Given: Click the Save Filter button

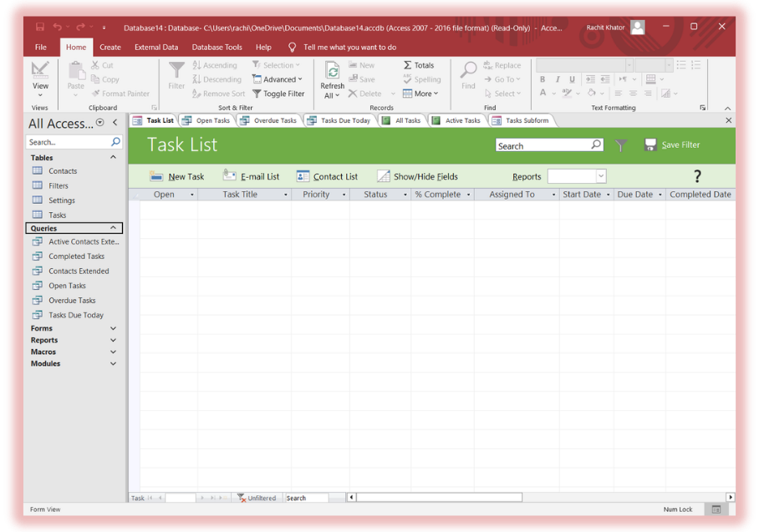Looking at the screenshot, I should [671, 144].
